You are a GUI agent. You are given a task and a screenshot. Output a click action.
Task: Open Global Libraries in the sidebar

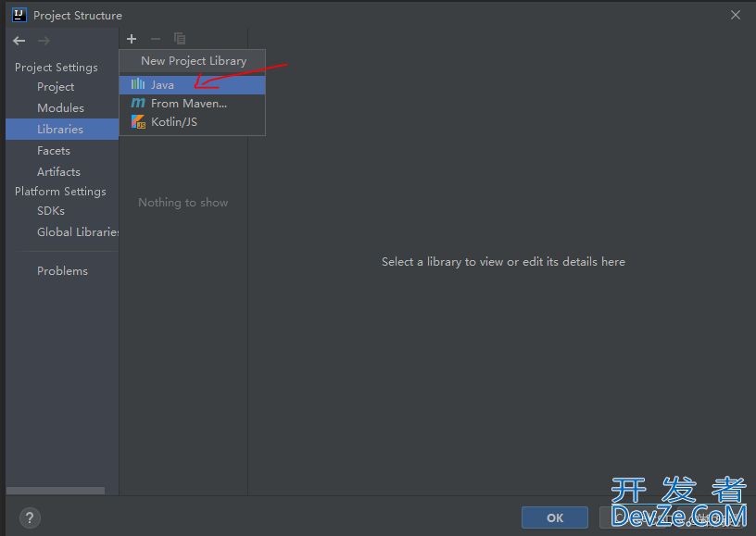78,232
